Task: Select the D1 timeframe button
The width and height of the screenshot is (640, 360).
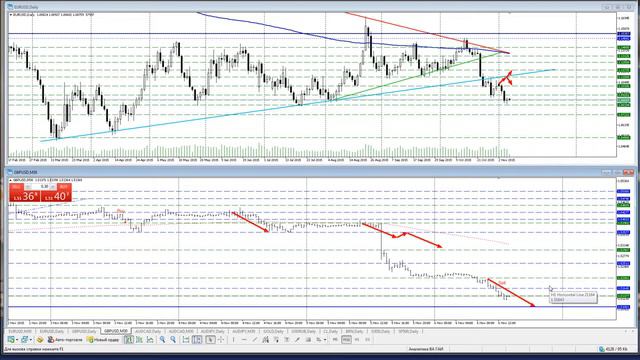Action: pyautogui.click(x=368, y=340)
